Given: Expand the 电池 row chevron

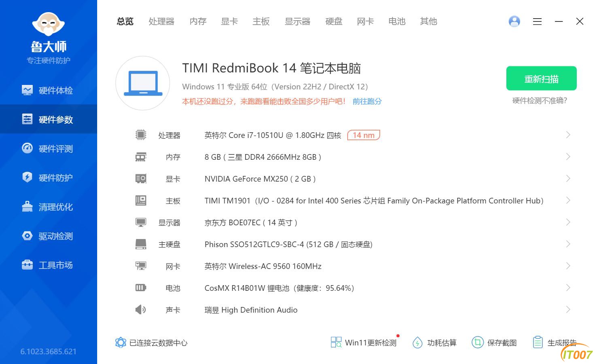Looking at the screenshot, I should pos(568,288).
